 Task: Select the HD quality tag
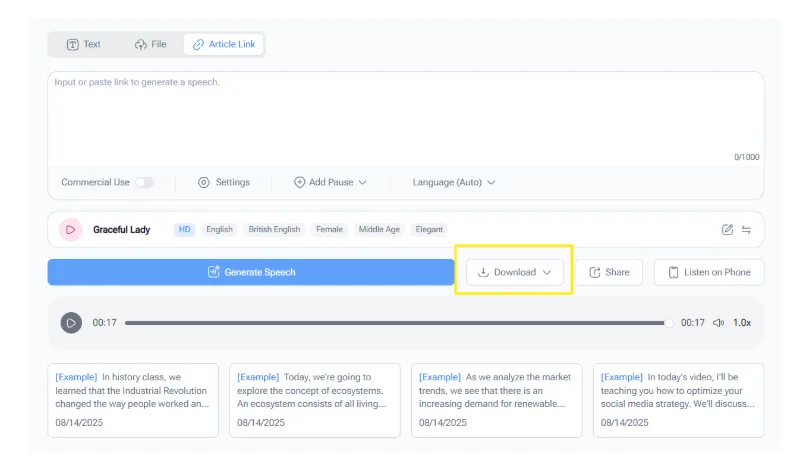pos(184,230)
